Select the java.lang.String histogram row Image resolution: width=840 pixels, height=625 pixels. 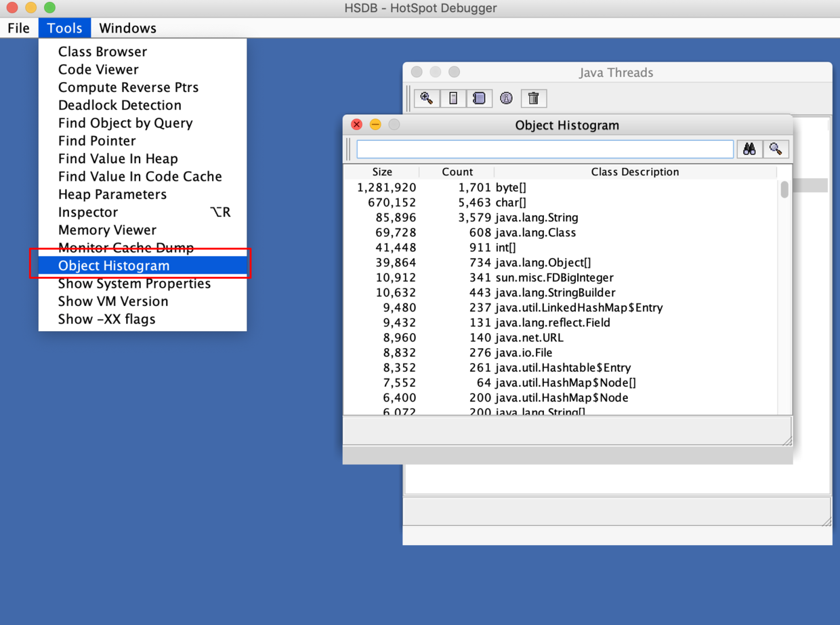[x=536, y=217]
